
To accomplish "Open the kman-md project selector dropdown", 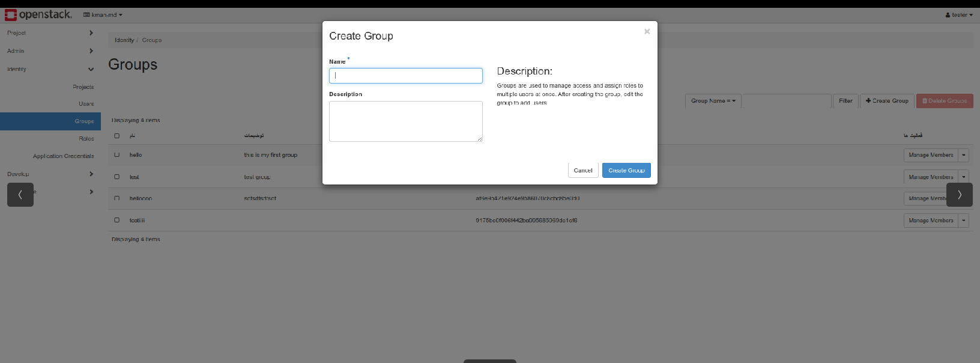I will coord(103,15).
